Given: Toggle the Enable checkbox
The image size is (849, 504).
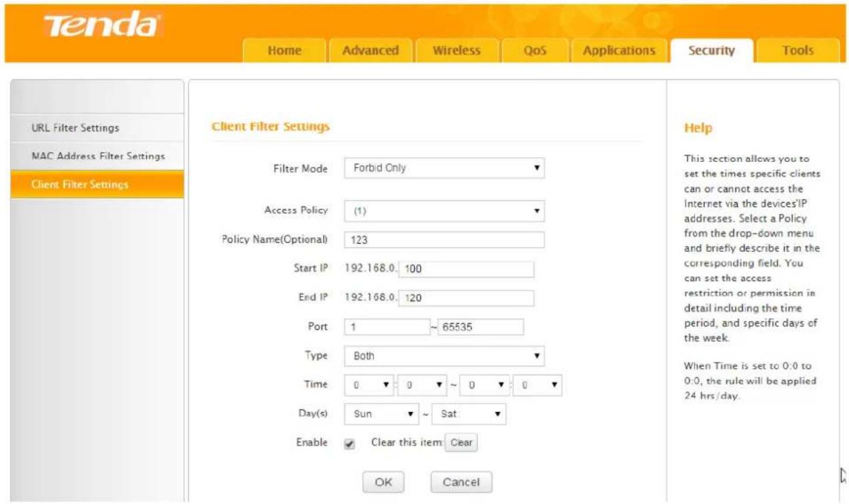Looking at the screenshot, I should click(x=349, y=444).
